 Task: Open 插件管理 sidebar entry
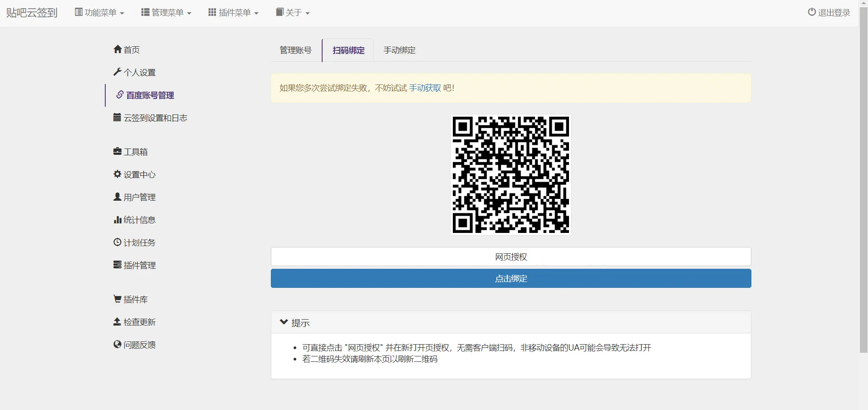140,265
